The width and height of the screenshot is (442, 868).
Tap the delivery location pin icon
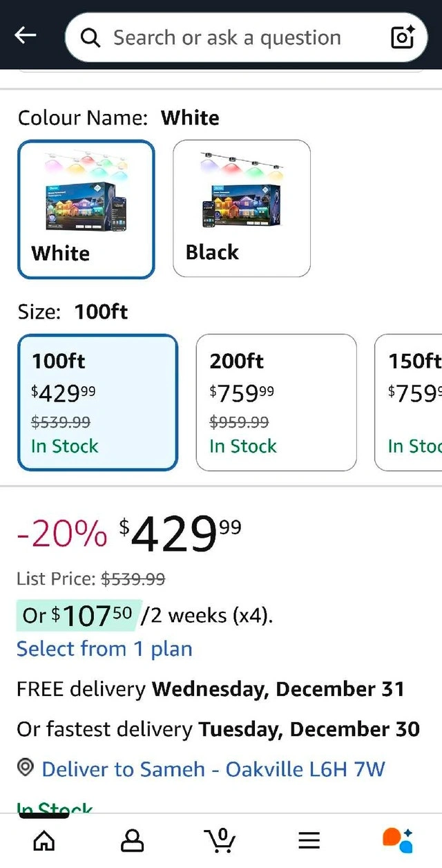coord(26,767)
